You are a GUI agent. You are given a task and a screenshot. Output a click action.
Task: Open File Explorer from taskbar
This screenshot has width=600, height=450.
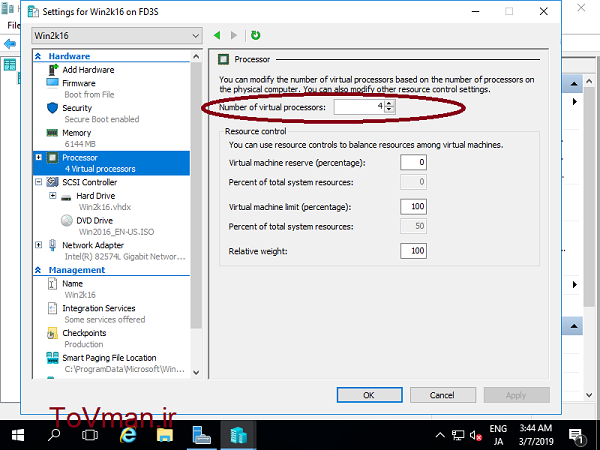click(165, 435)
